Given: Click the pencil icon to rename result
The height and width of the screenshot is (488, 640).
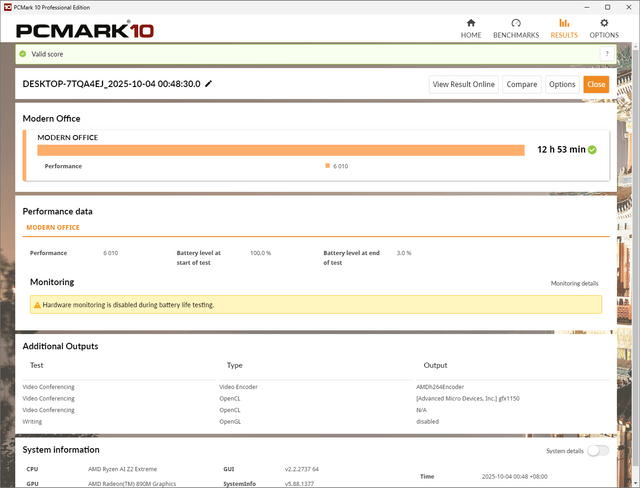Looking at the screenshot, I should tap(209, 84).
